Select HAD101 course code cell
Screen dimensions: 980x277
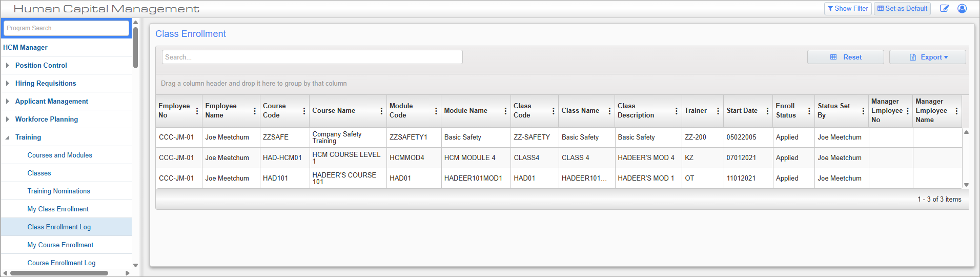coord(284,179)
